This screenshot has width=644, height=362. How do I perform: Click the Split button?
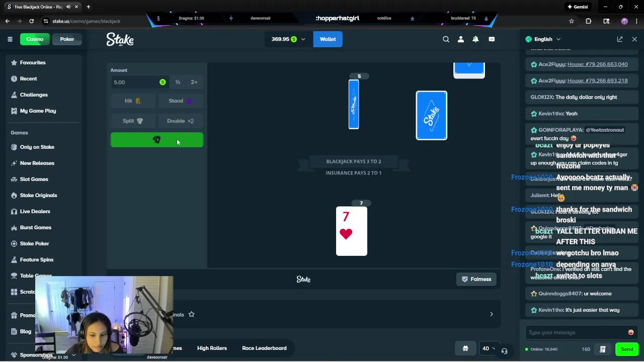[133, 121]
